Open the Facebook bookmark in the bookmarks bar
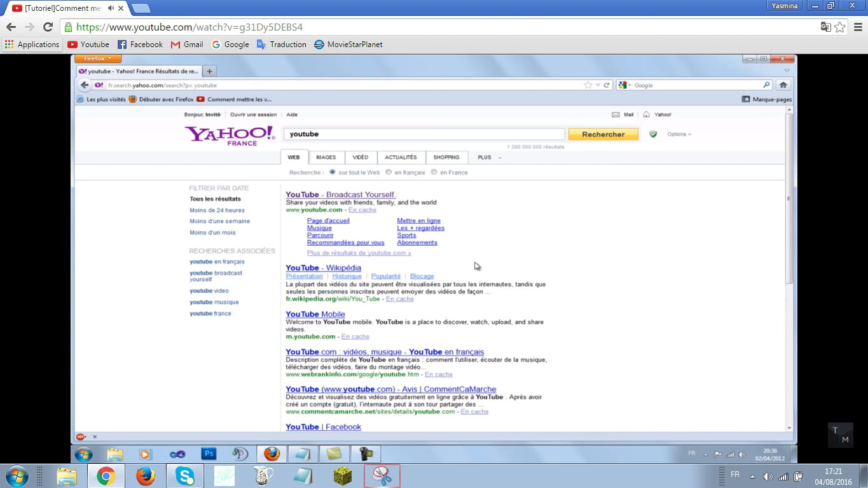Viewport: 868px width, 488px height. [141, 45]
